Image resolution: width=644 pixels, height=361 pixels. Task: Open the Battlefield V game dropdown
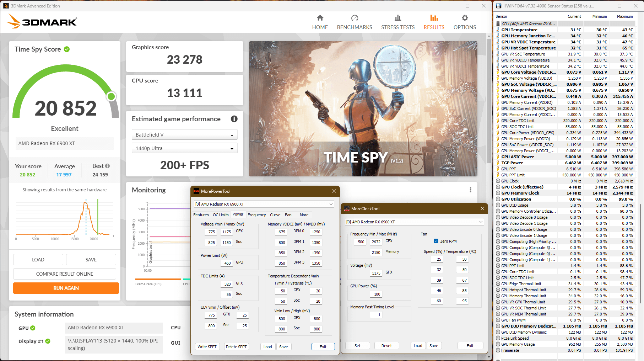[184, 135]
